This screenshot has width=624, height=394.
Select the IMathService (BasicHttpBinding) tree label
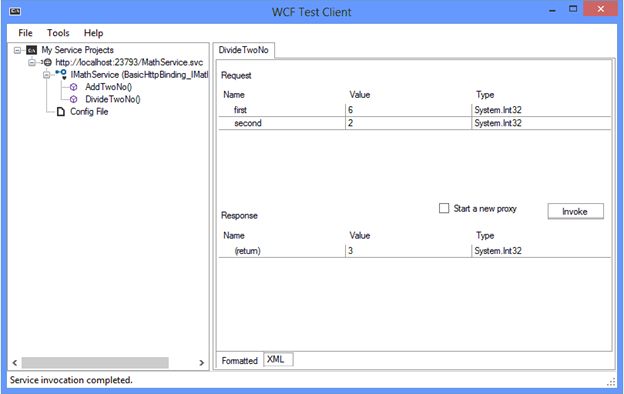pyautogui.click(x=139, y=75)
